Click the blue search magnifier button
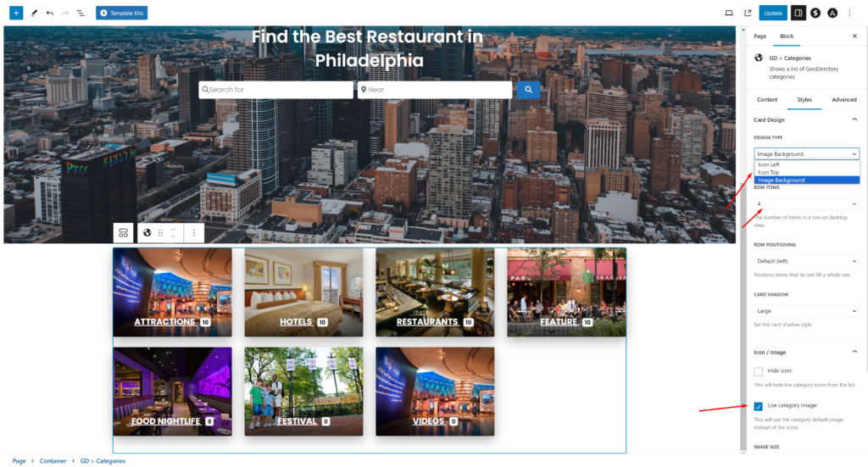This screenshot has width=868, height=467. pyautogui.click(x=528, y=90)
